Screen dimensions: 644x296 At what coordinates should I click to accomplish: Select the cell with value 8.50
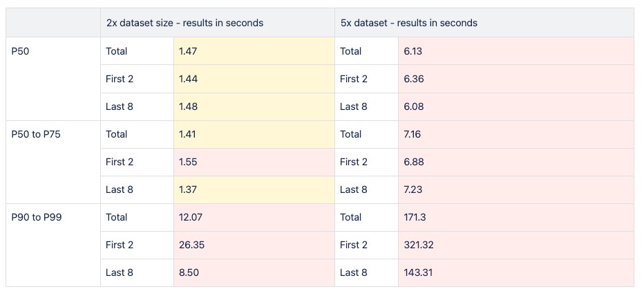click(254, 272)
